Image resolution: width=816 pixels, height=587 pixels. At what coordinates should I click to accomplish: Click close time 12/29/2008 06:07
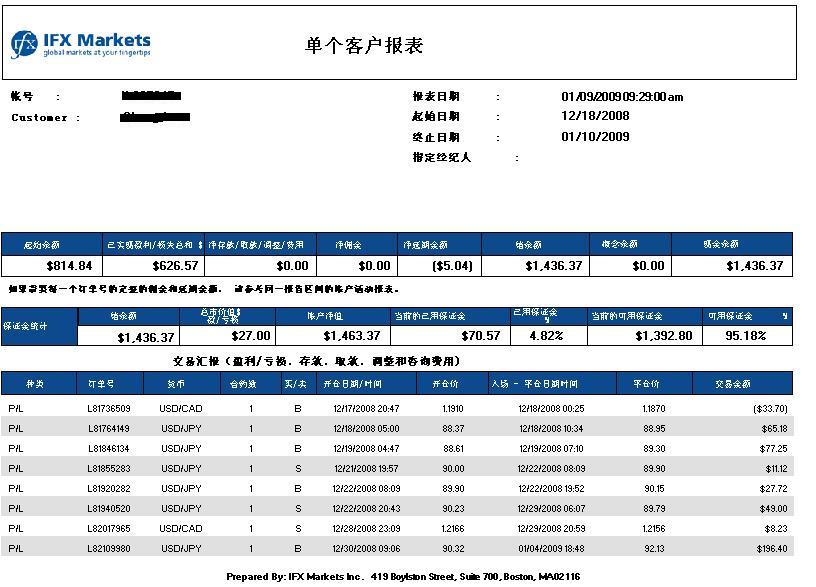(x=551, y=508)
